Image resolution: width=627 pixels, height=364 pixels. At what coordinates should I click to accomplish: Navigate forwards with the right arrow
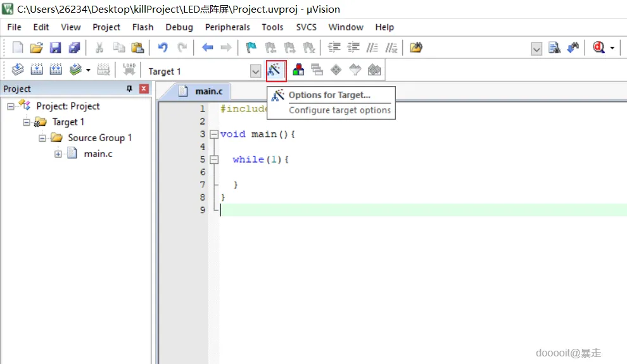point(226,47)
